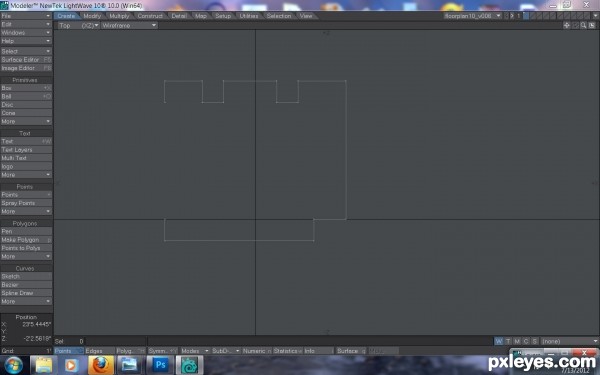The height and width of the screenshot is (375, 600).
Task: Expand More under Points section
Action: 26,211
